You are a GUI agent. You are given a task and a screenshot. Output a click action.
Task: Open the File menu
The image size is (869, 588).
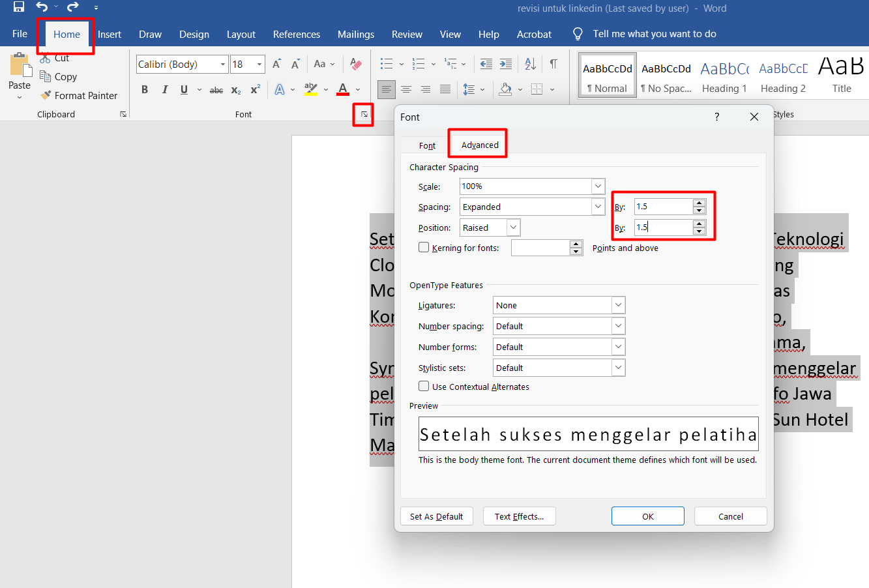click(x=20, y=34)
